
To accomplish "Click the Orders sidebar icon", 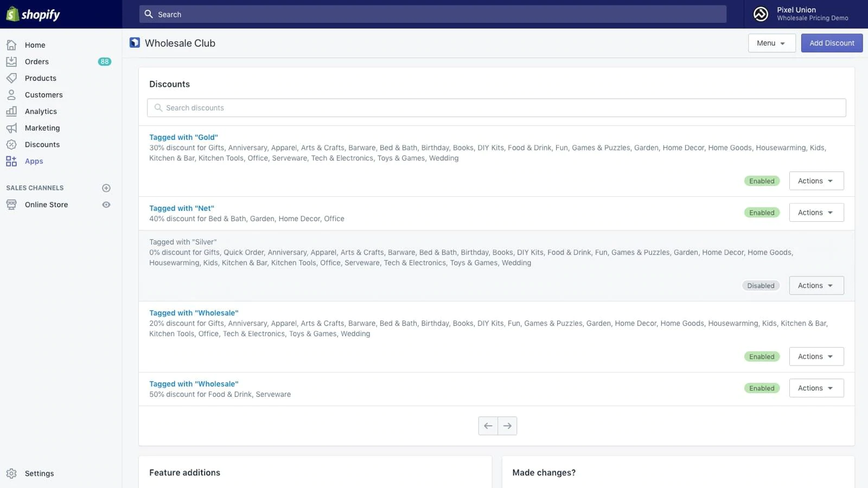I will click(11, 62).
